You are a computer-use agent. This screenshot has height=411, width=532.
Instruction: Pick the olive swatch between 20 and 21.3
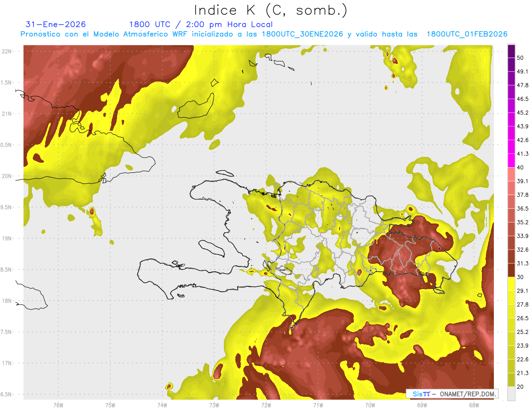click(x=511, y=380)
